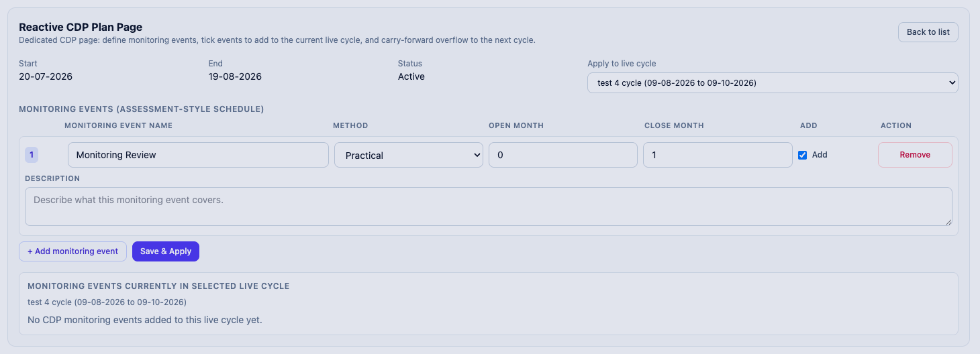Uncheck the Add checkbox for event 1
This screenshot has width=980, height=354.
tap(802, 155)
